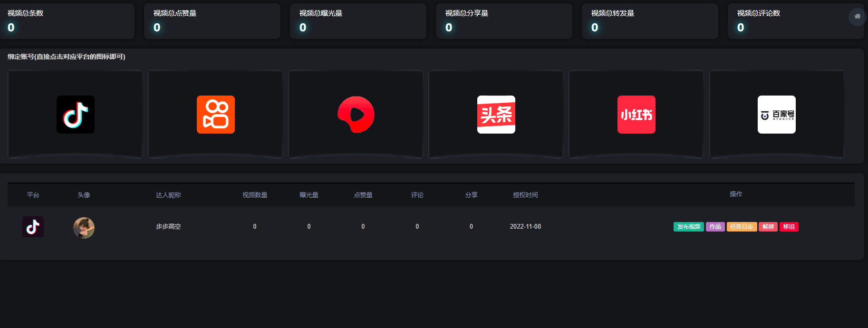Go home using the round house icon

tap(857, 17)
